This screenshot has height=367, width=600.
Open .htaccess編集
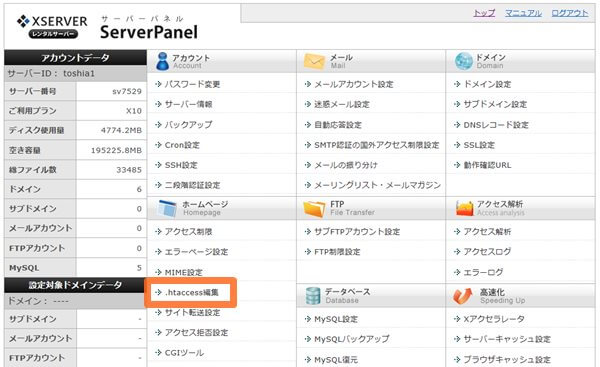coord(192,292)
